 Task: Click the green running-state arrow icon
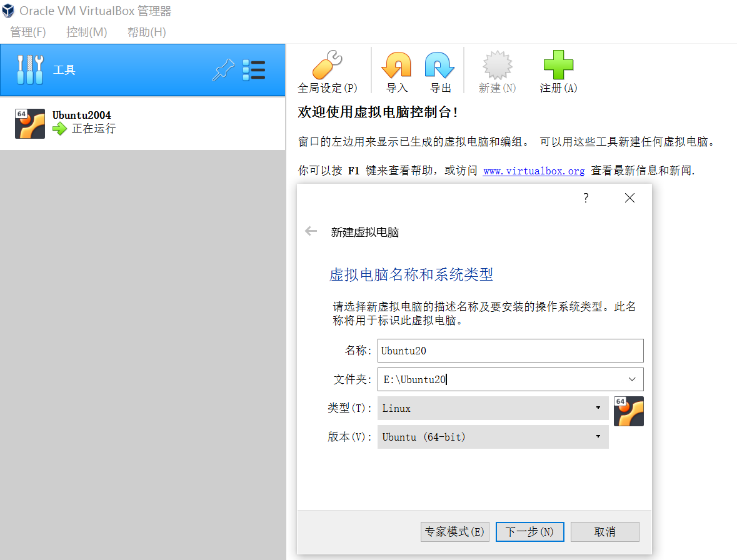coord(59,129)
